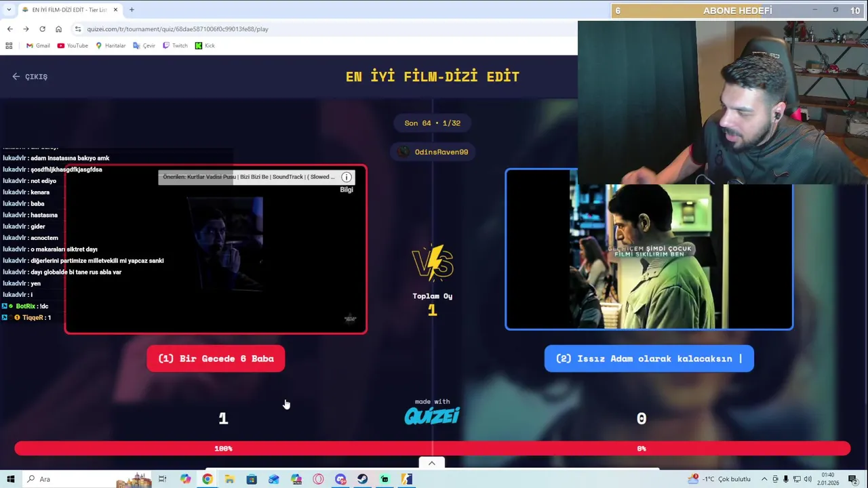Open the tab search dropdown arrow
This screenshot has width=868, height=488.
pos(9,9)
